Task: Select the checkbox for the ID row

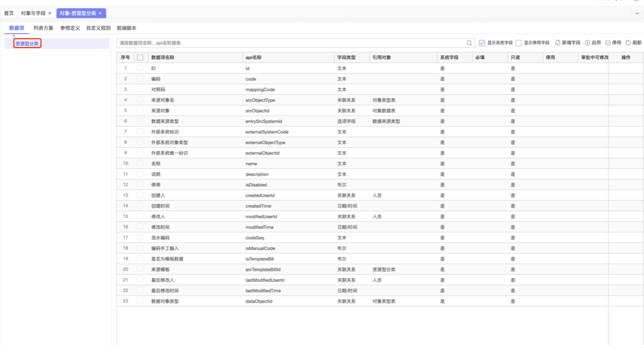Action: pyautogui.click(x=140, y=68)
